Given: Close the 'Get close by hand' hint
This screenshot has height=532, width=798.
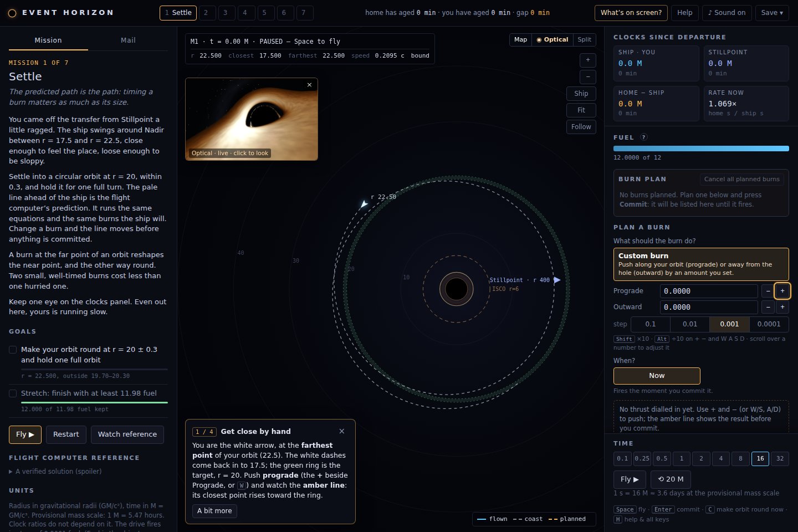Looking at the screenshot, I should pos(341,431).
